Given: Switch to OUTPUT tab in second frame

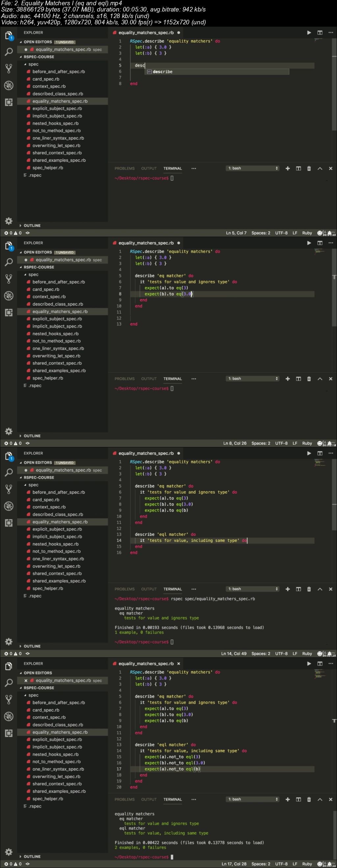Looking at the screenshot, I should 149,379.
